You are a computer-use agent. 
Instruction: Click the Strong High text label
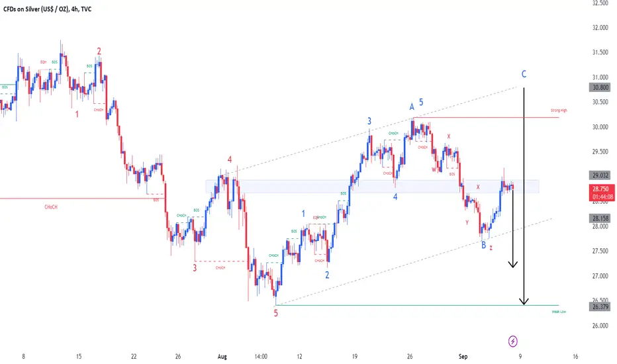pyautogui.click(x=559, y=111)
